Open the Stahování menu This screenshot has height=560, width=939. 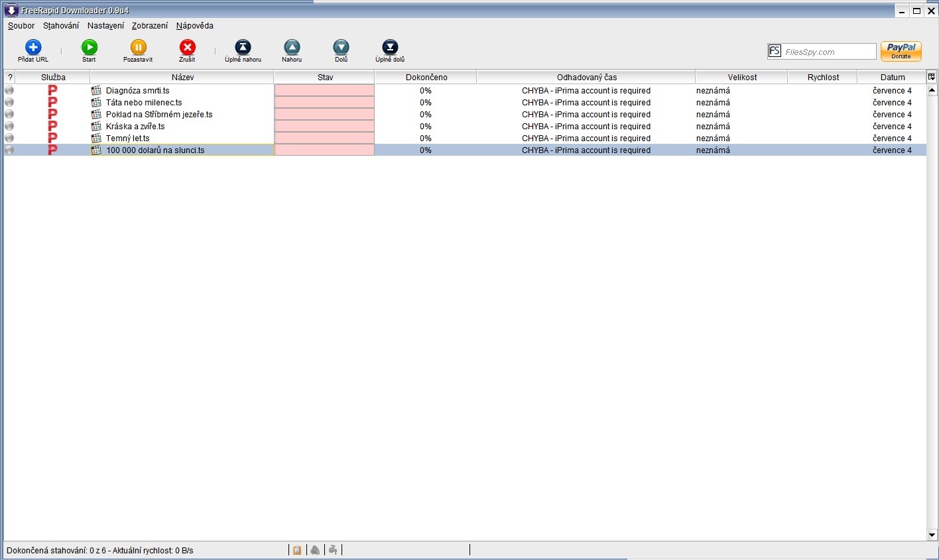pos(61,26)
